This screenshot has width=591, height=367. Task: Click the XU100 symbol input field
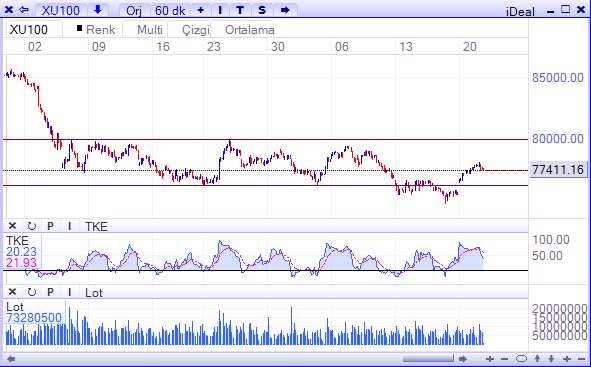click(x=34, y=29)
